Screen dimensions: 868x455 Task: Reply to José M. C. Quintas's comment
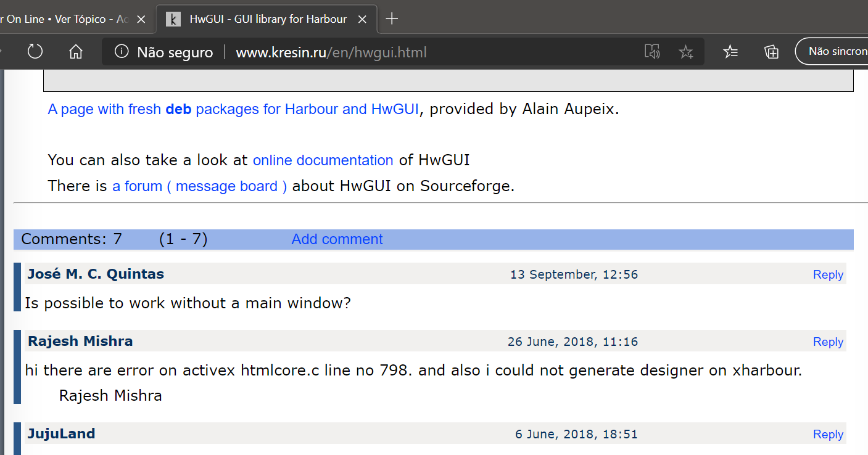pos(828,274)
